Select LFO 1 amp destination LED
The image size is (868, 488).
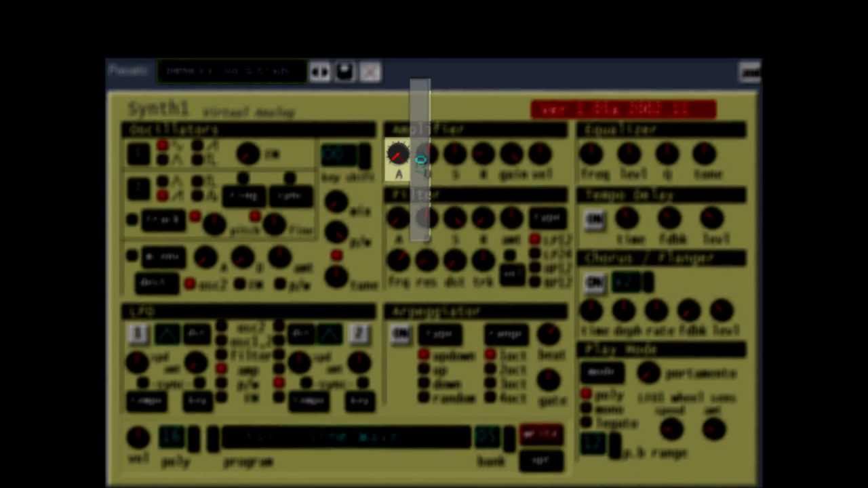pos(221,369)
